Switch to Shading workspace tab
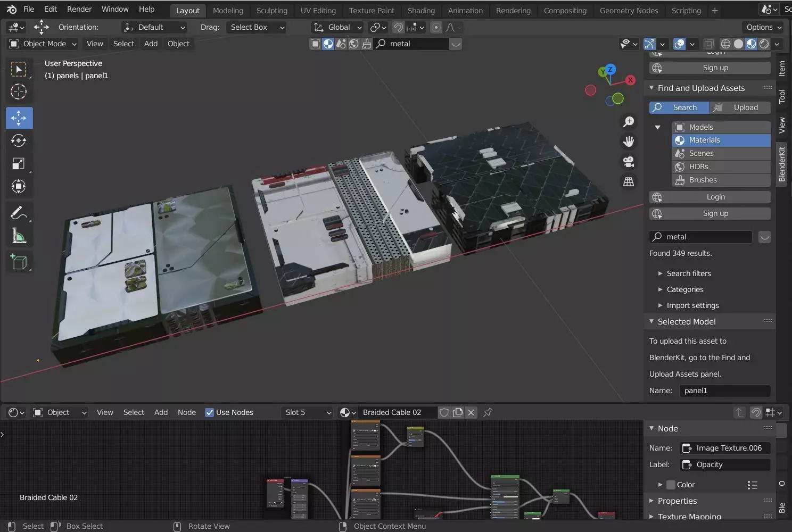792x532 pixels. [x=421, y=11]
